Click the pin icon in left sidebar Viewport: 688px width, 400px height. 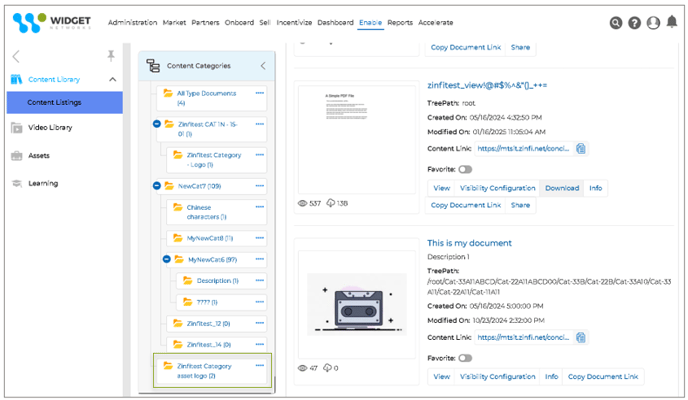pyautogui.click(x=111, y=56)
